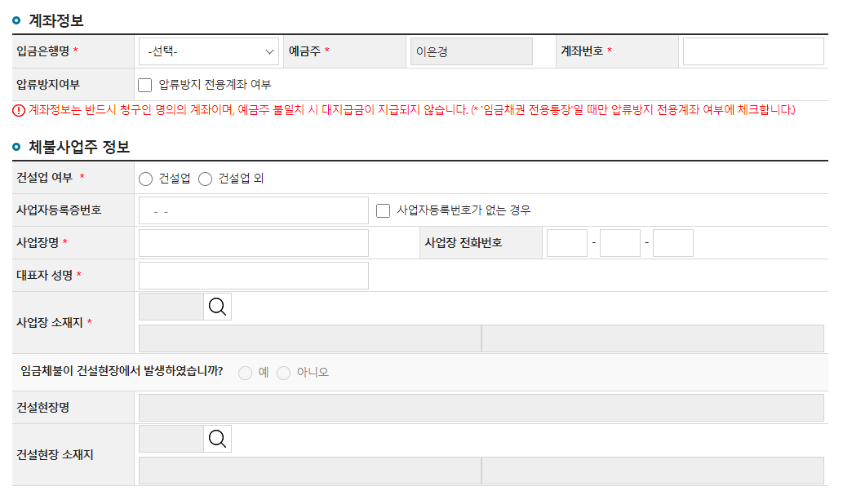
Task: Open the address search magnifier for 사업장 소재지
Action: point(216,307)
